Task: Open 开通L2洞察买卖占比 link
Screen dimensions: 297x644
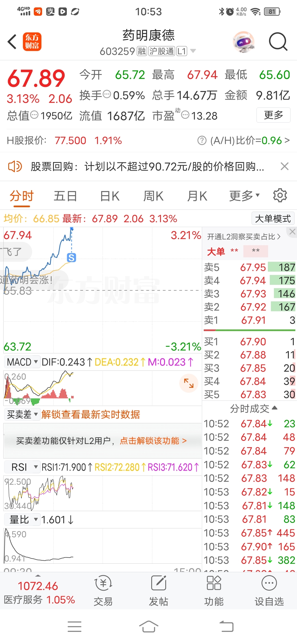Action: [x=244, y=237]
